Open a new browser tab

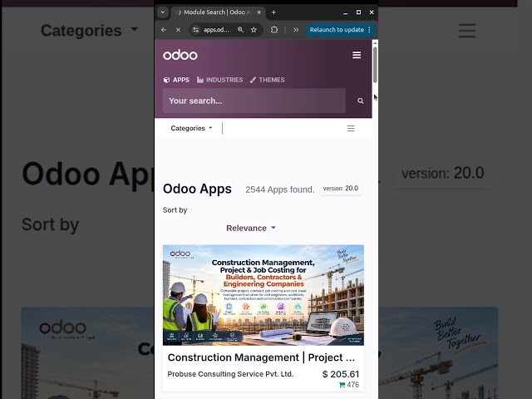[273, 12]
